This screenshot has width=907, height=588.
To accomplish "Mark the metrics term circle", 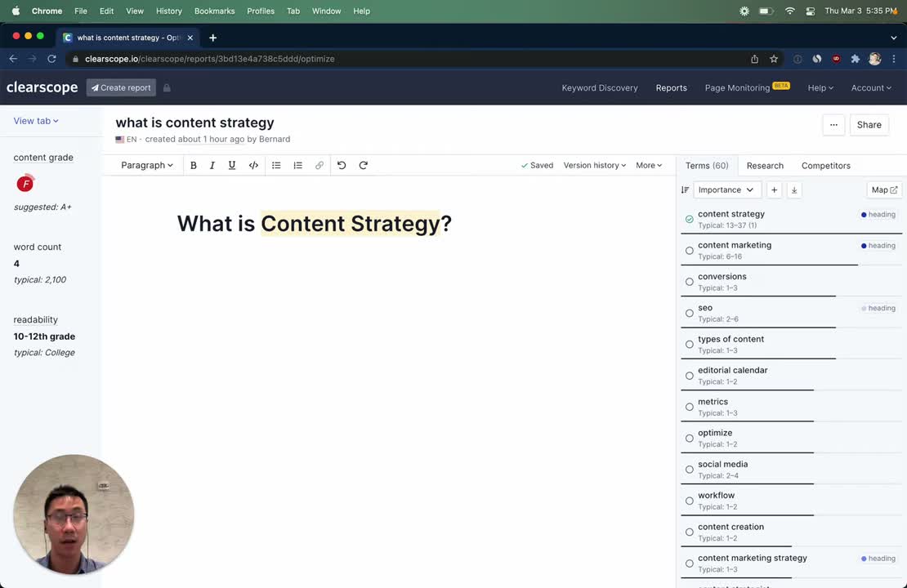I will [x=689, y=407].
